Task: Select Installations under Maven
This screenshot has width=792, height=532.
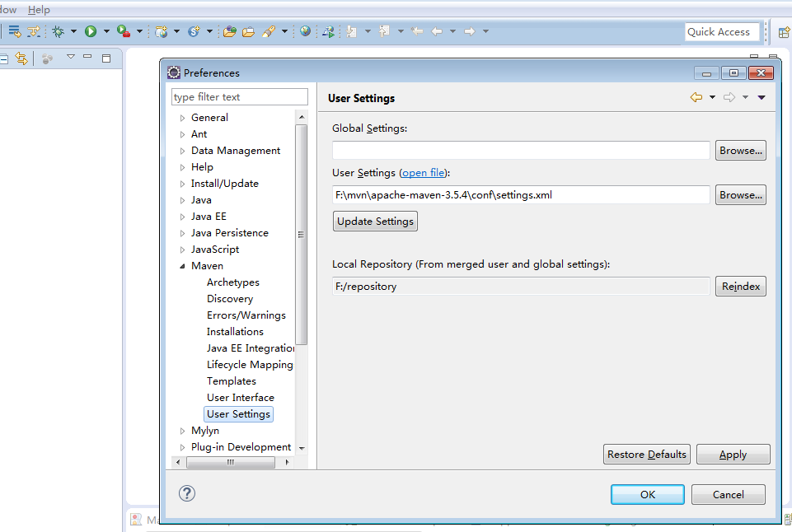Action: (235, 332)
